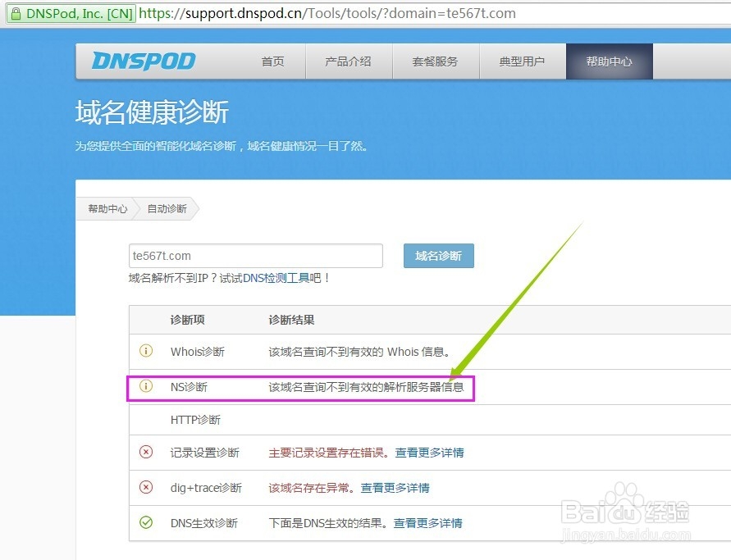Click the DNS生效诊断 row label
Viewport: 731px width, 560px height.
(204, 523)
